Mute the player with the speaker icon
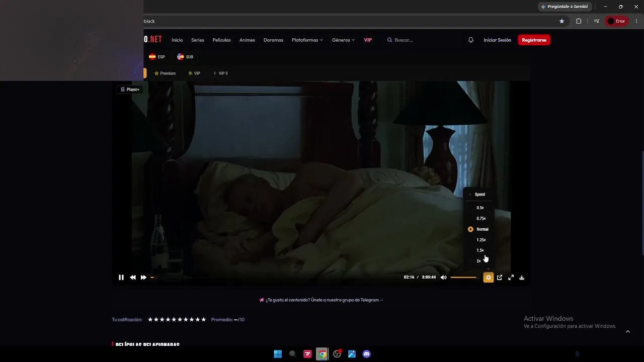Image resolution: width=644 pixels, height=362 pixels. 443,278
